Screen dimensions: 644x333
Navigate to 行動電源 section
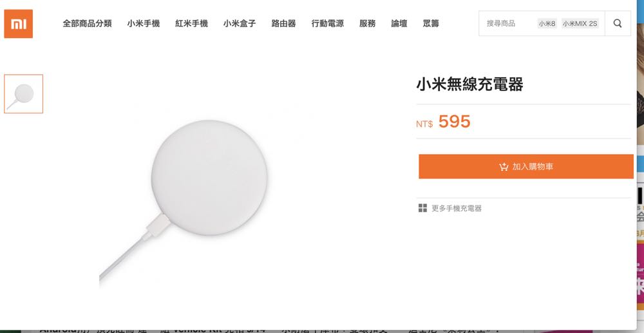click(327, 24)
